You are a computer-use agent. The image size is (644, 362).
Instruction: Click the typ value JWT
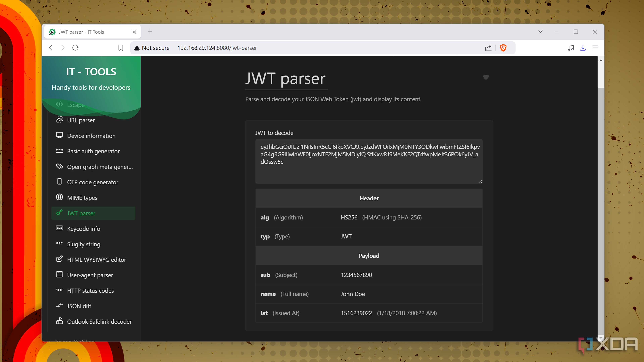(346, 236)
